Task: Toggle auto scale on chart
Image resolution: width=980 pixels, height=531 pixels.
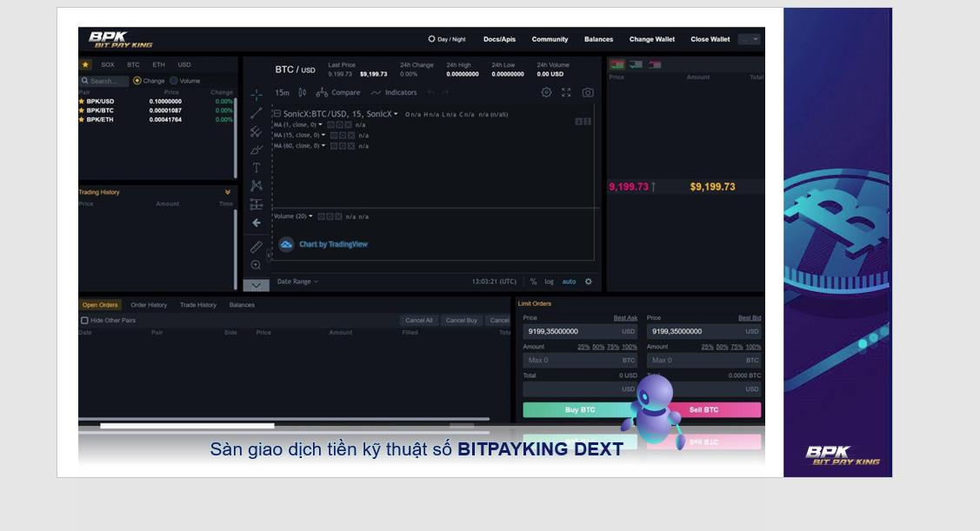Action: coord(569,282)
